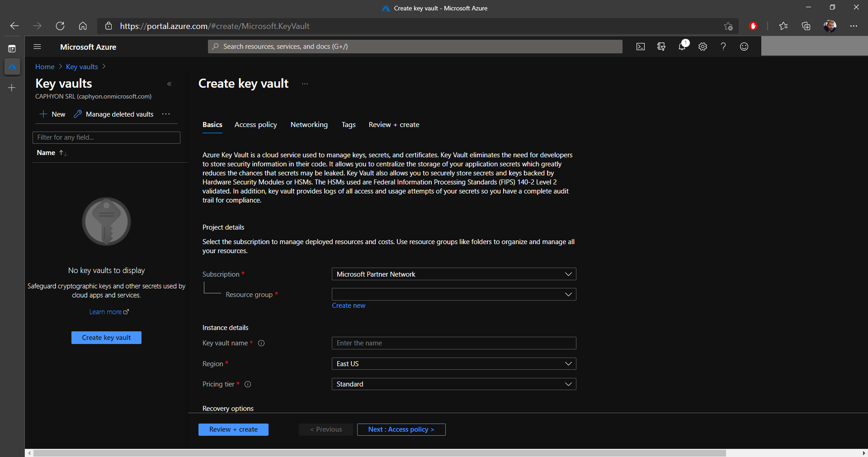
Task: Go to Home breadcrumb
Action: point(45,67)
